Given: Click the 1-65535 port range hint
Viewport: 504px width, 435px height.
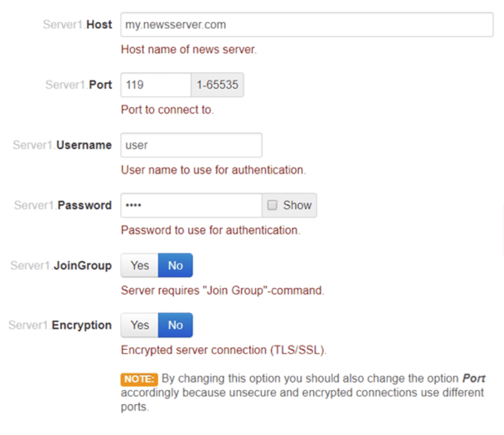Looking at the screenshot, I should coord(217,84).
